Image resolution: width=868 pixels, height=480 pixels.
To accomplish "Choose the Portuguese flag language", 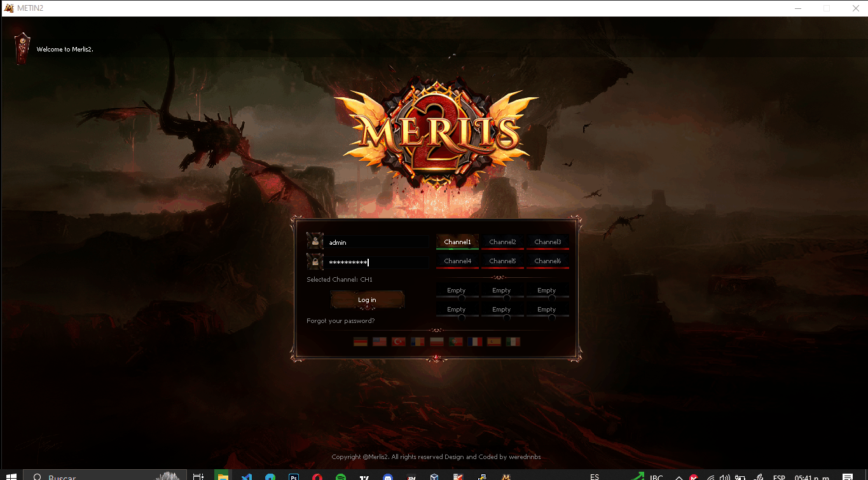I will point(456,341).
